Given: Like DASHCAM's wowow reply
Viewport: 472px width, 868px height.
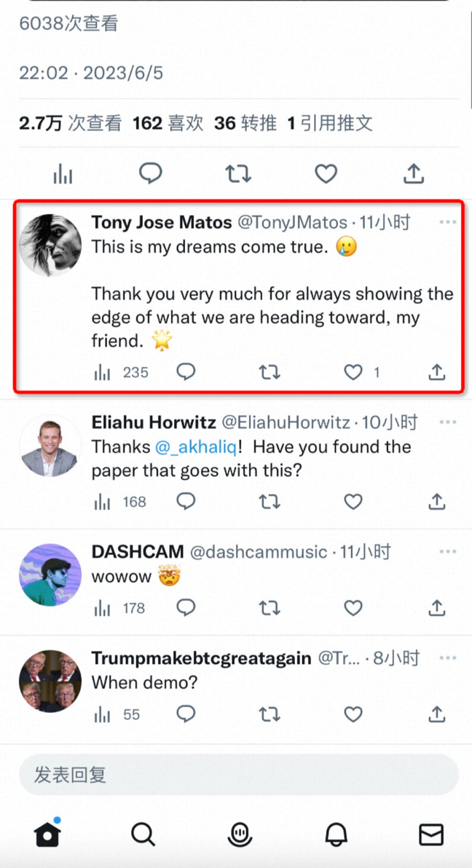Looking at the screenshot, I should (x=353, y=608).
